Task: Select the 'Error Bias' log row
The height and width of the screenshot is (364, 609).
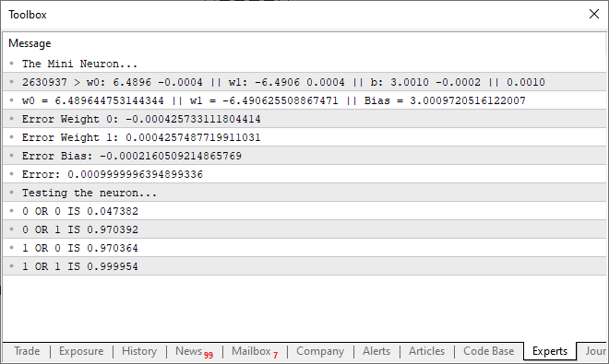Action: (x=304, y=156)
